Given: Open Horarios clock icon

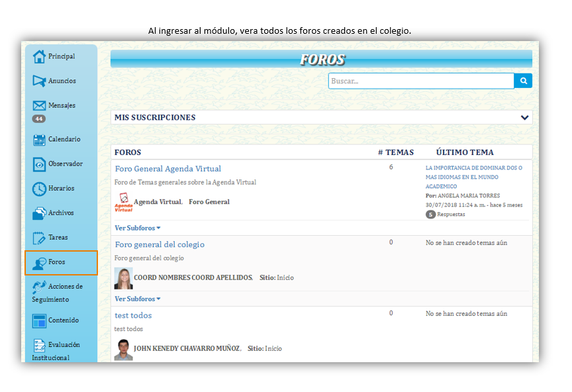Looking at the screenshot, I should pos(39,189).
